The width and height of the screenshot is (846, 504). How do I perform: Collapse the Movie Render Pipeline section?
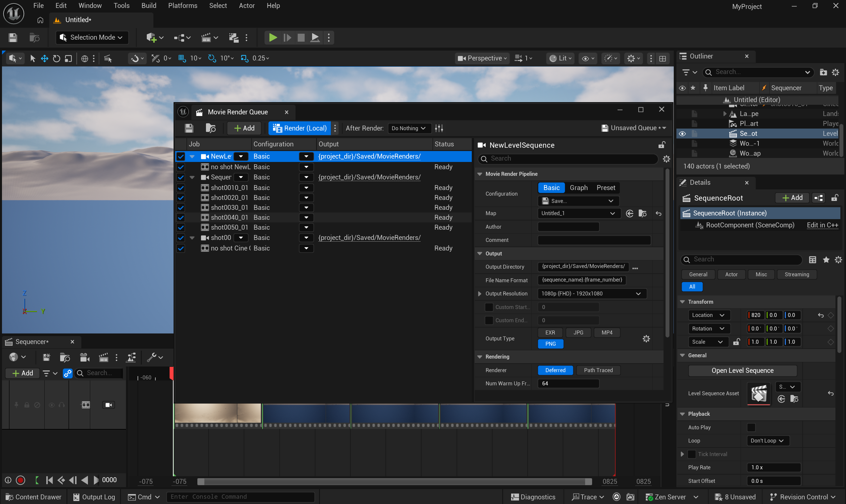480,174
